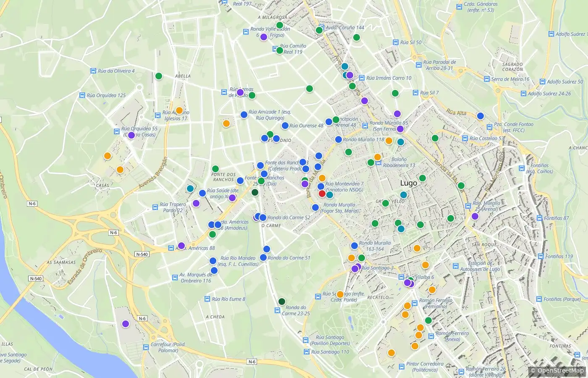Click the Fontiñas 119 bus stop icon
The image size is (588, 378).
[x=541, y=256]
